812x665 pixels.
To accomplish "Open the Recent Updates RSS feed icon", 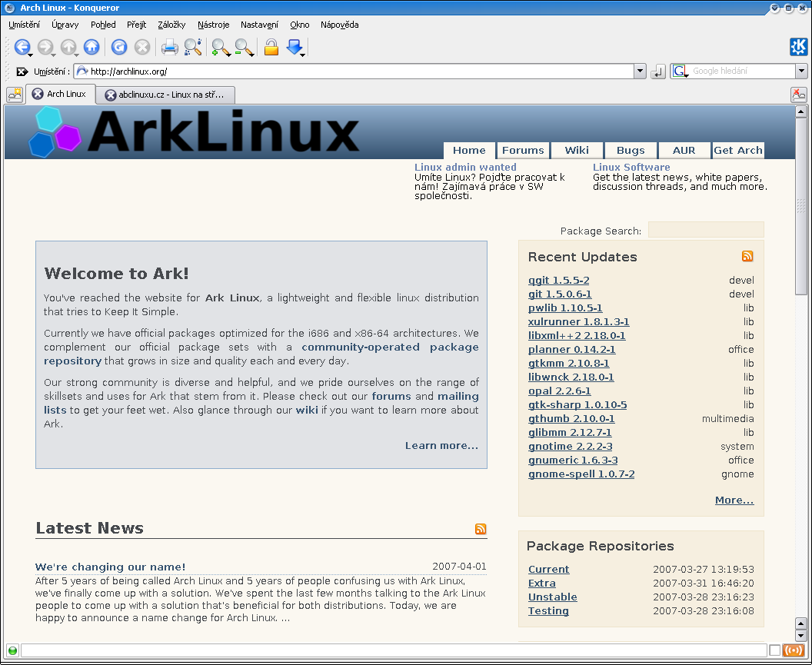I will 747,256.
